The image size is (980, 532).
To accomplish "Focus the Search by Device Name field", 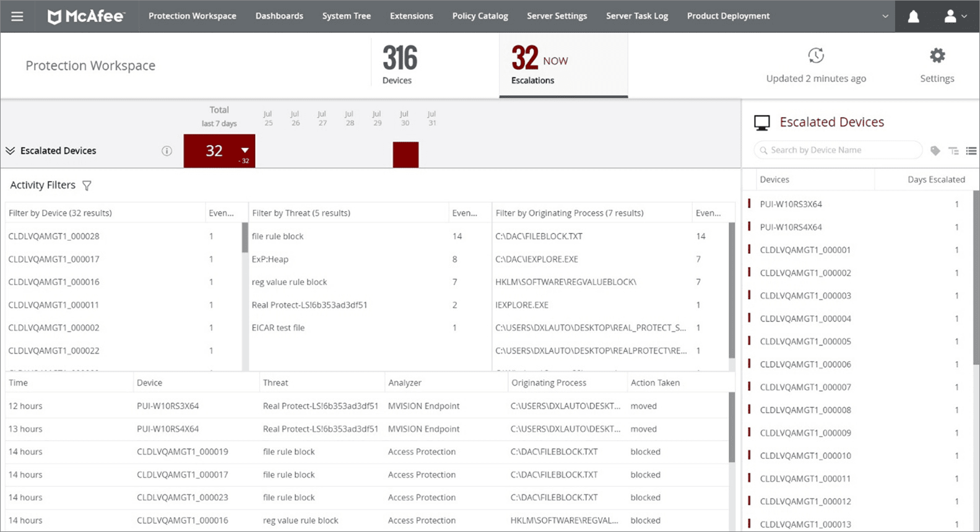I will (838, 150).
